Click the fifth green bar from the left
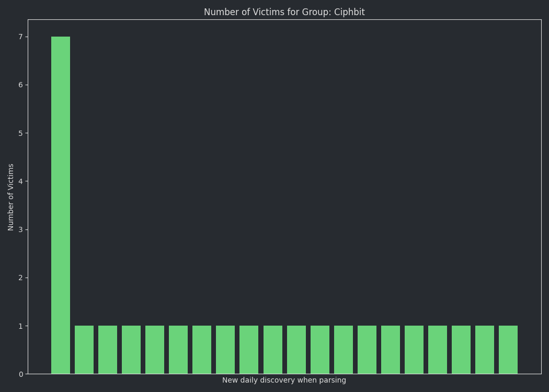The width and height of the screenshot is (549, 392). [155, 350]
